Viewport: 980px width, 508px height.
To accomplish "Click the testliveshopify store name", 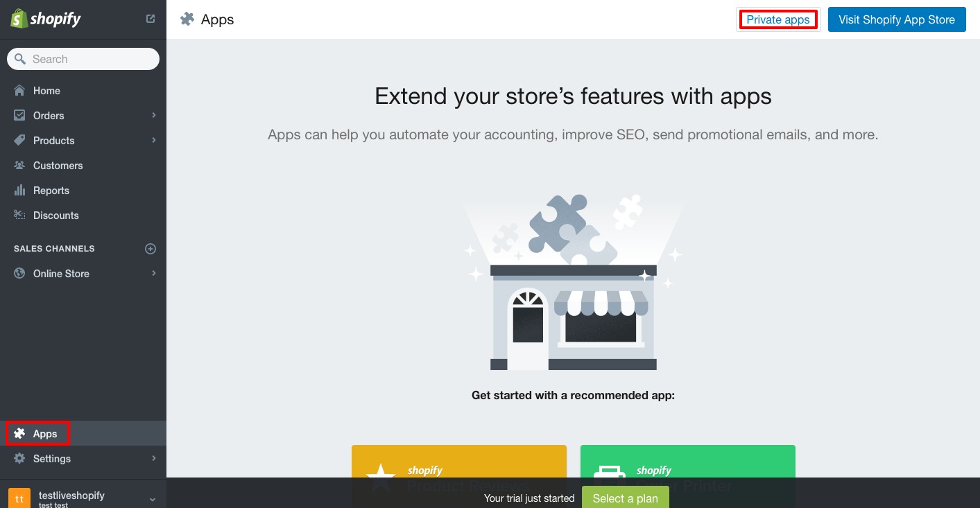I will (x=71, y=496).
